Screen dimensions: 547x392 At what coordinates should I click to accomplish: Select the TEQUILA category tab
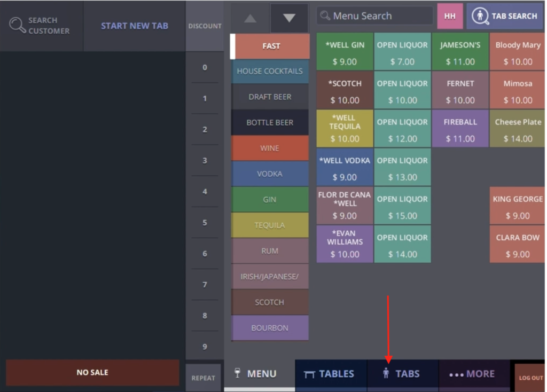[269, 225]
